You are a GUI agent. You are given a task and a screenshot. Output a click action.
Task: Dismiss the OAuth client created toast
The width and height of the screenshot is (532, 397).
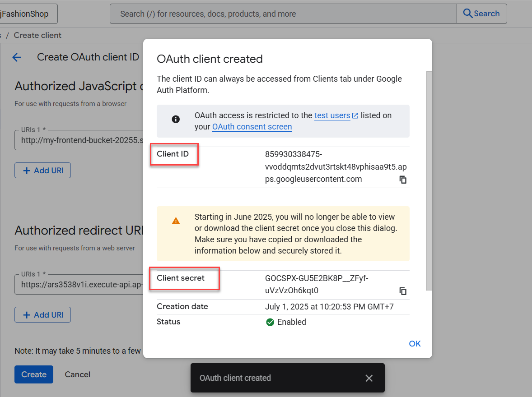pyautogui.click(x=369, y=378)
